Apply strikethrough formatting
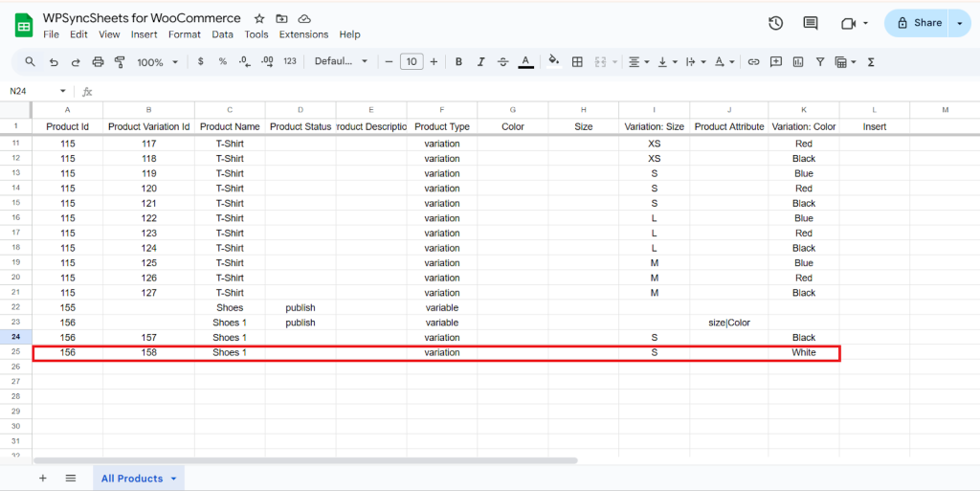The height and width of the screenshot is (491, 980). click(x=503, y=62)
